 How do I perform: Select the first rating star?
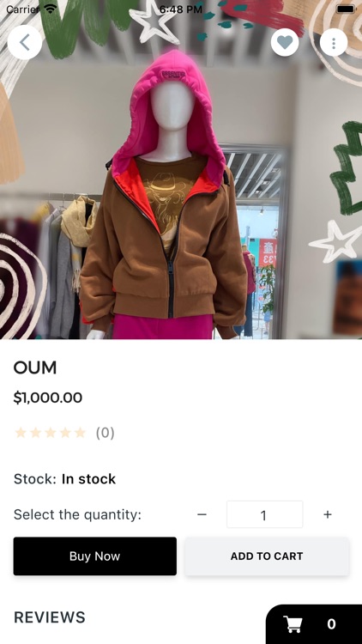click(x=21, y=433)
